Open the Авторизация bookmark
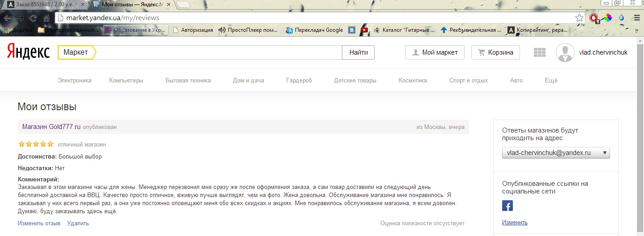This screenshot has width=644, height=236. tap(193, 30)
